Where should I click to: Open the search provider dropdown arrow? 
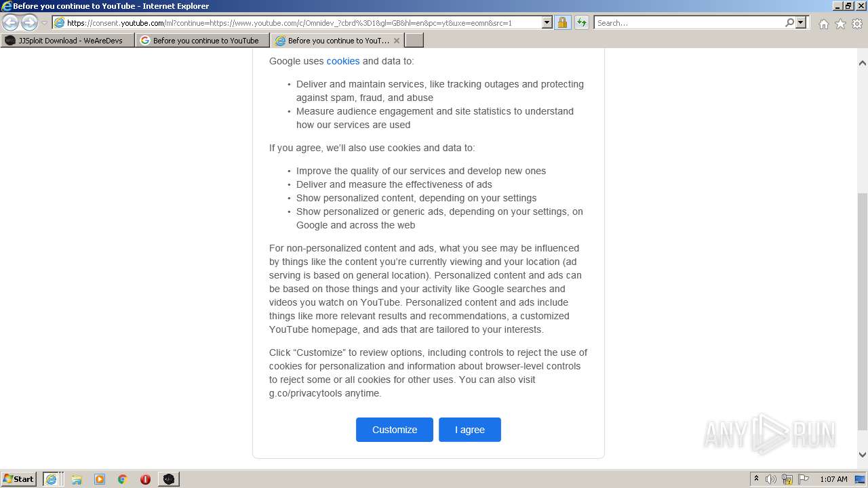(x=801, y=22)
